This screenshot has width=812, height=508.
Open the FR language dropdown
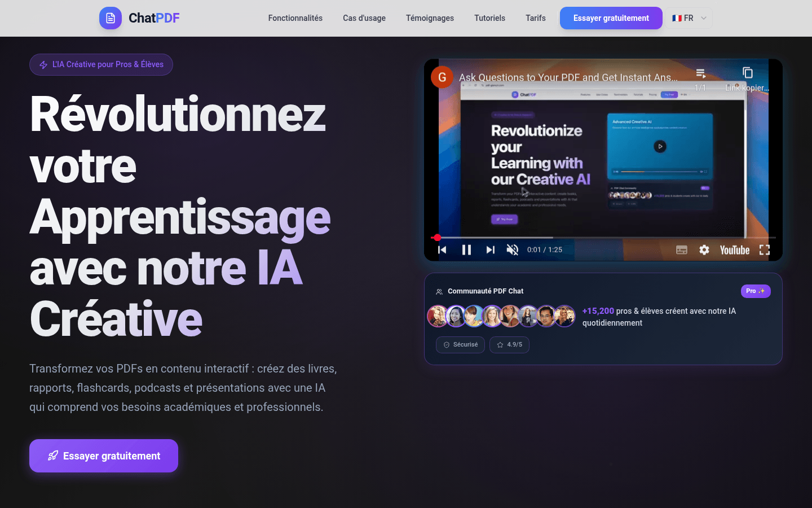pos(689,18)
